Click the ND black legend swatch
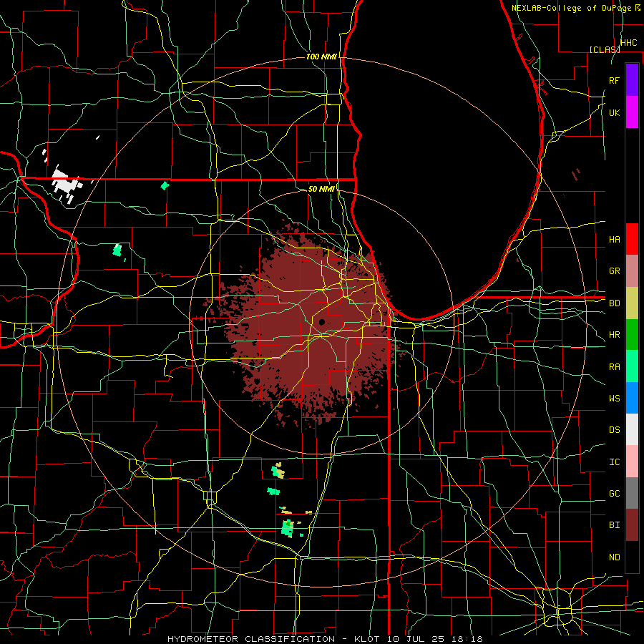Viewport: 644px width, 644px height. pyautogui.click(x=632, y=557)
